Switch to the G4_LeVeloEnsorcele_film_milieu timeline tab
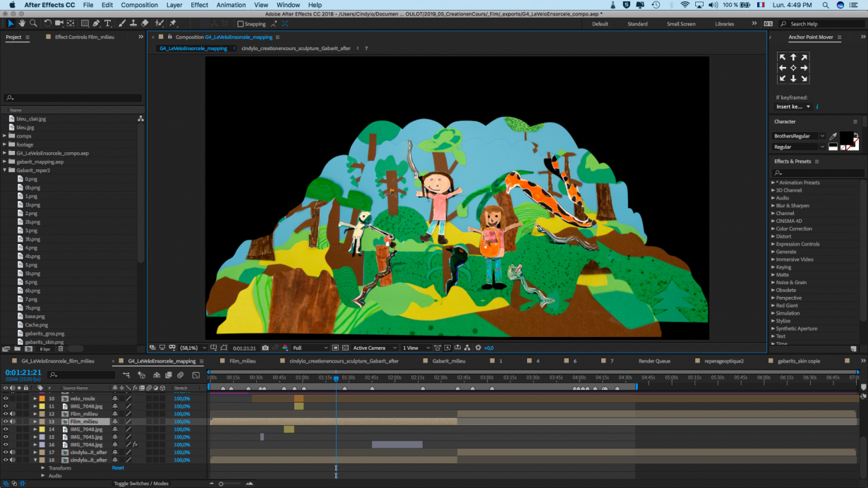868x488 pixels. tap(58, 361)
